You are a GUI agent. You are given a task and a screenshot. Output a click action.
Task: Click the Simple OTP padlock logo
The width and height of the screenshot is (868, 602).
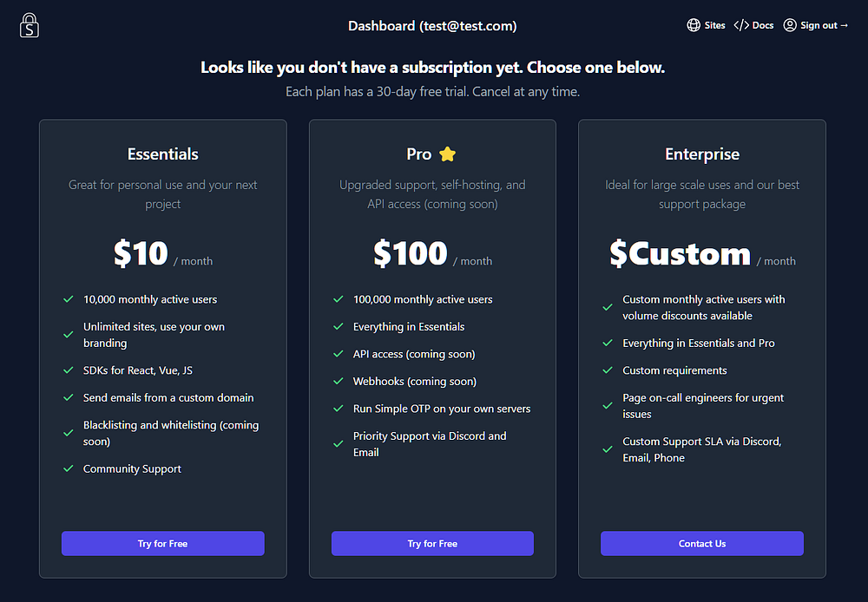[x=30, y=25]
